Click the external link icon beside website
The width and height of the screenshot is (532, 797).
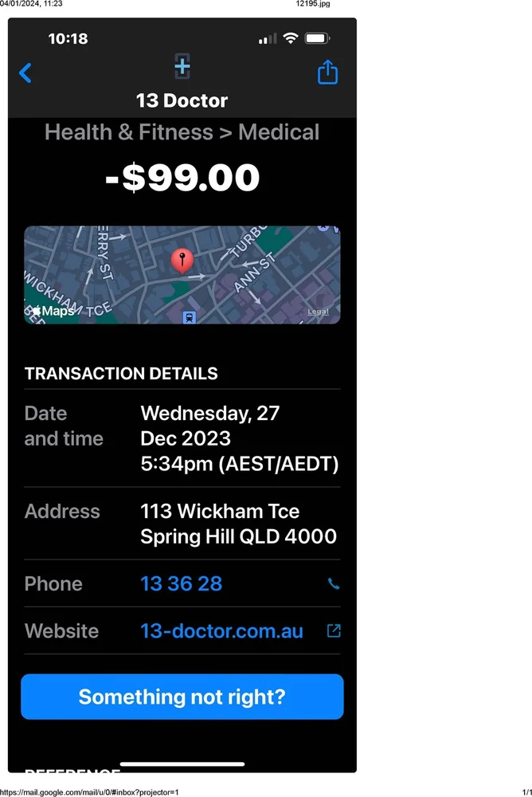click(334, 630)
